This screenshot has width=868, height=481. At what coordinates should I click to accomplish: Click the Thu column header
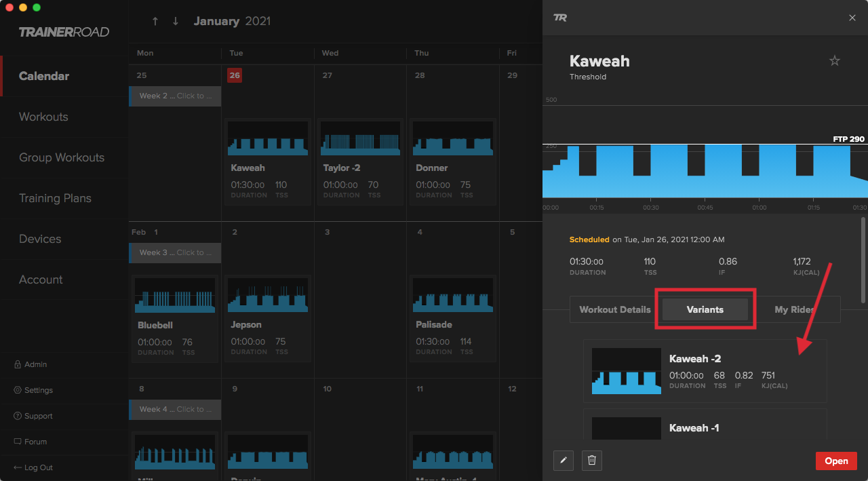pos(421,53)
